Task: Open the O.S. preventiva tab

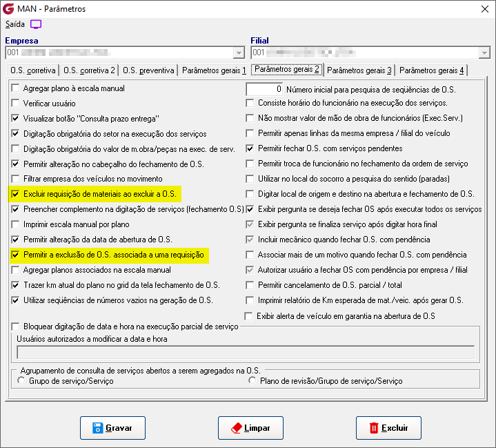Action: tap(148, 70)
